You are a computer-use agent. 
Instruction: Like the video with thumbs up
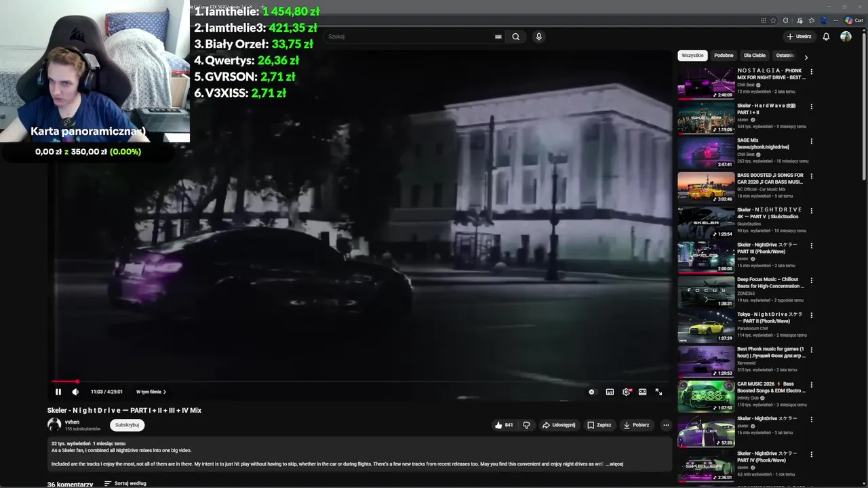[503, 425]
